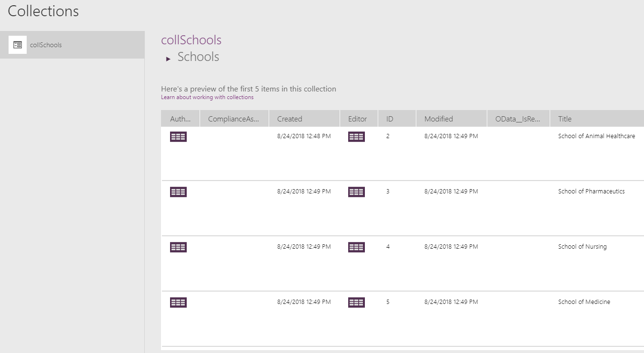Image resolution: width=644 pixels, height=353 pixels.
Task: Click the School of Nursing title cell
Action: 582,247
